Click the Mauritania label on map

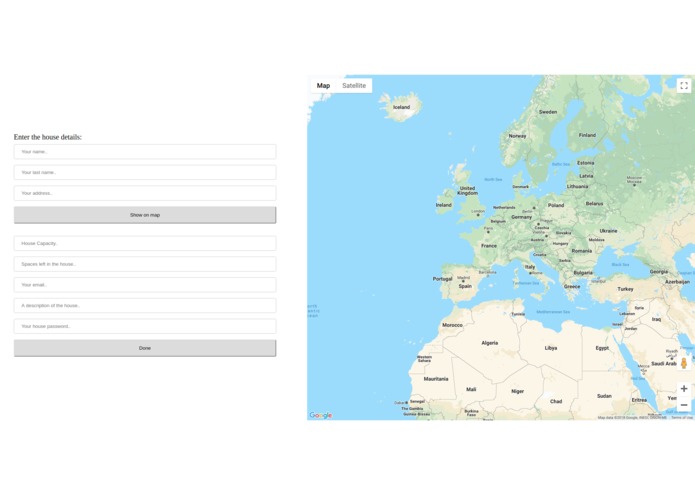[436, 379]
